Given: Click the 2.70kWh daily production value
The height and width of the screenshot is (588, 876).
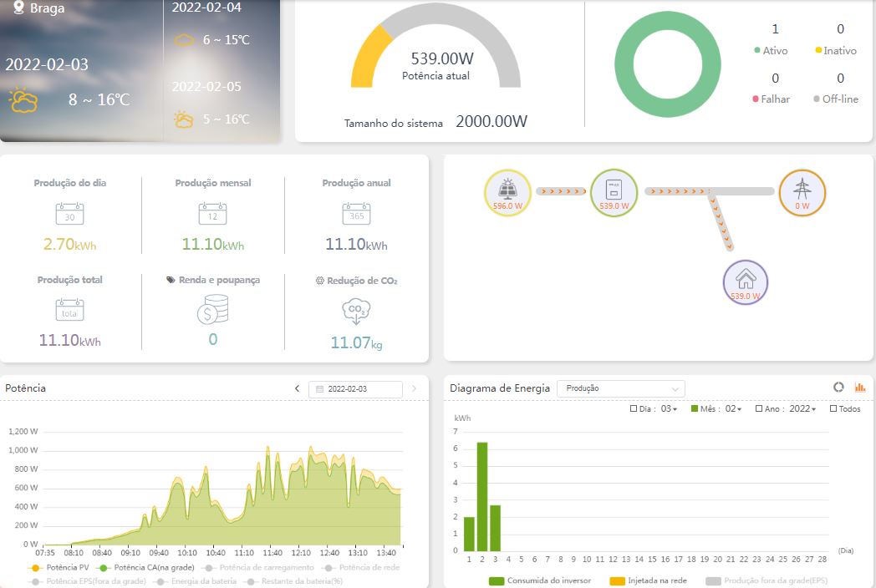Looking at the screenshot, I should (70, 245).
